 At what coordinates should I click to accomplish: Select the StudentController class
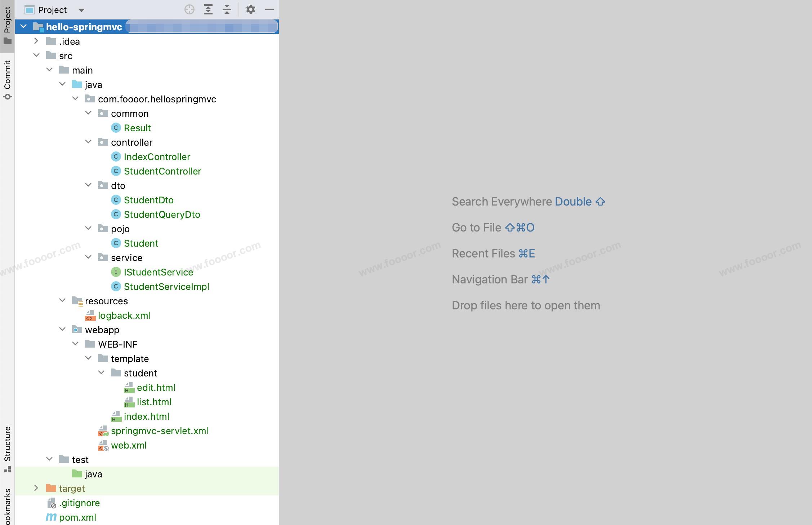click(x=162, y=171)
